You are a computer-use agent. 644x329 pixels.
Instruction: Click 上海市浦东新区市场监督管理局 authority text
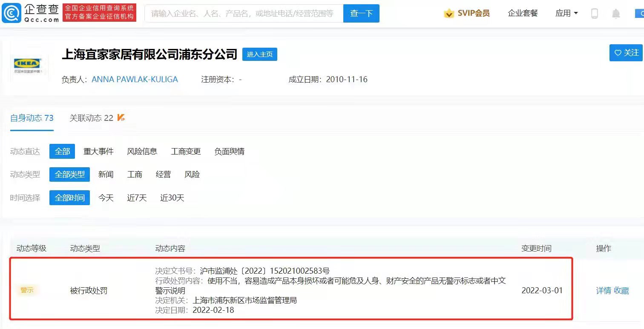click(244, 300)
